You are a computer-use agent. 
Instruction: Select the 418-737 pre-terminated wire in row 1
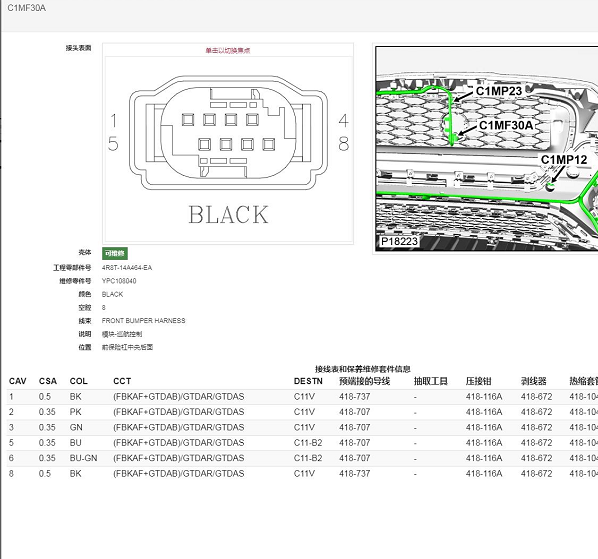pos(355,397)
